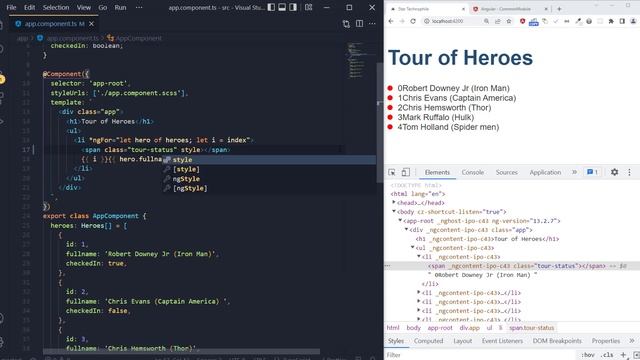Open the DevTools three-dot customize menu
The image size is (640, 360).
(x=629, y=172)
